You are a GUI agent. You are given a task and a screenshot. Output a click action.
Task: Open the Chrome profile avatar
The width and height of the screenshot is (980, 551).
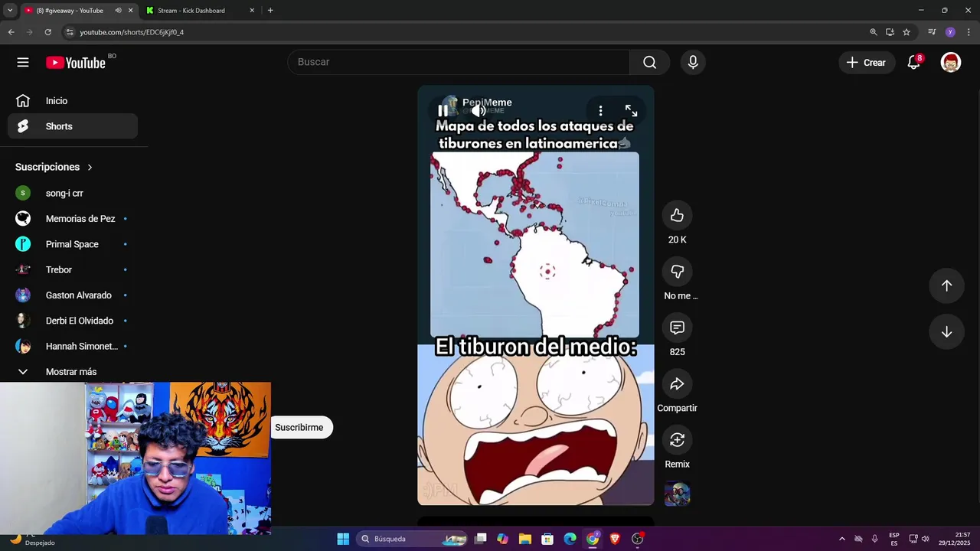coord(950,32)
